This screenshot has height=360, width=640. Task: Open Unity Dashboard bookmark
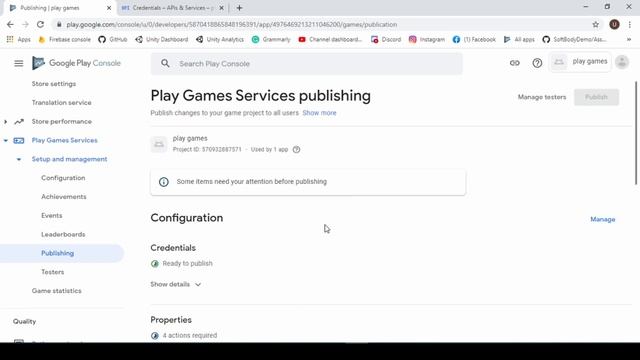[162, 39]
